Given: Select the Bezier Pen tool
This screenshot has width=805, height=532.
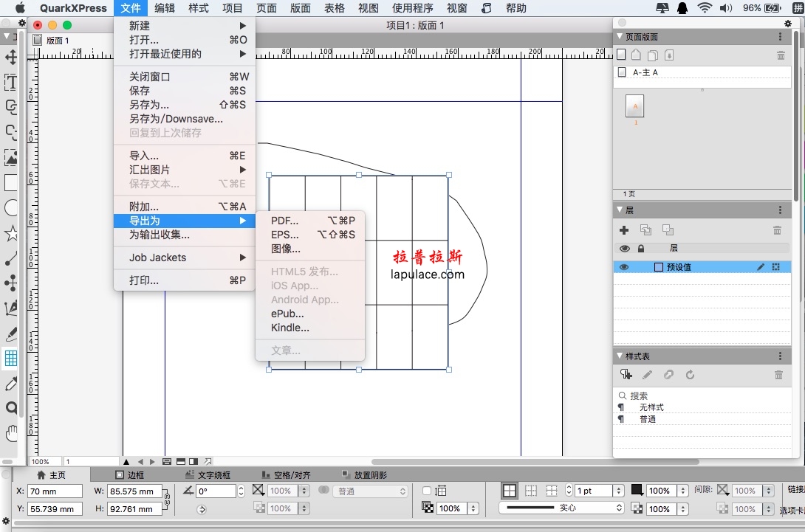Looking at the screenshot, I should (11, 308).
